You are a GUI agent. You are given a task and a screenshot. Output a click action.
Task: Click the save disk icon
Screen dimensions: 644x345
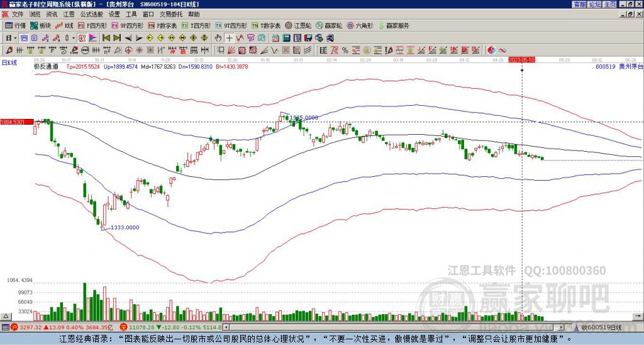(308, 38)
